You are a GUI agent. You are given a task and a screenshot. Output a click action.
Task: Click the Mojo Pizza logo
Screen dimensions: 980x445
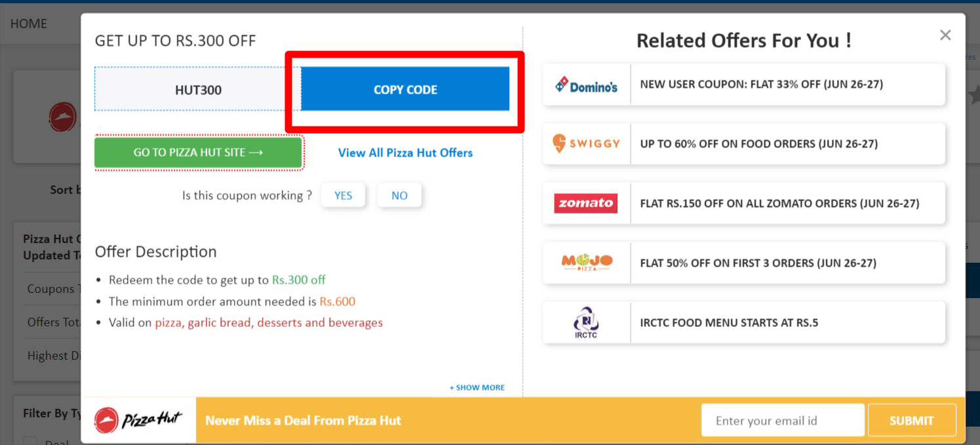[x=585, y=262]
